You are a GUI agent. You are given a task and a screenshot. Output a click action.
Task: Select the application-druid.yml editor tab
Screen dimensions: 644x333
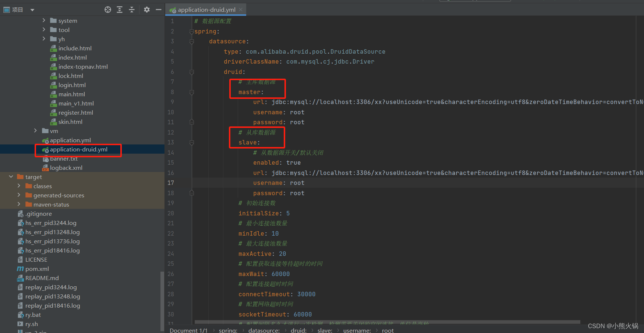point(206,10)
